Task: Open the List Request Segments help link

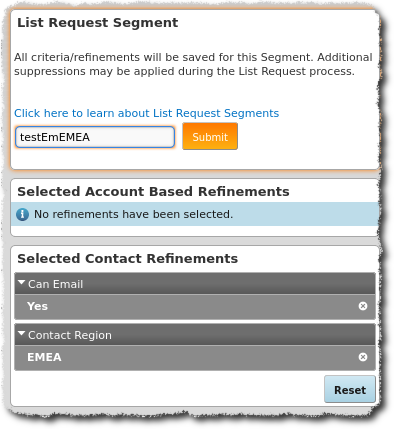Action: pos(146,113)
